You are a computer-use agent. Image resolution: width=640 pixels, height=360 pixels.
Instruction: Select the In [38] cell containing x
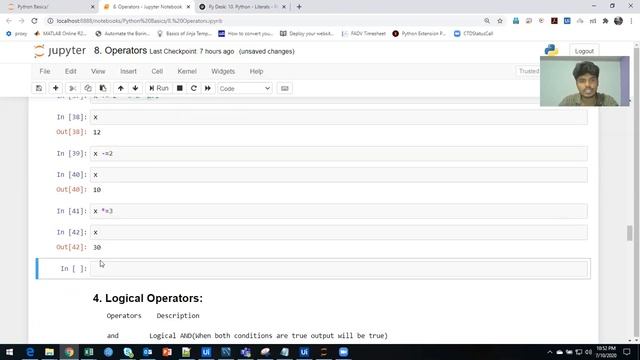(338, 117)
